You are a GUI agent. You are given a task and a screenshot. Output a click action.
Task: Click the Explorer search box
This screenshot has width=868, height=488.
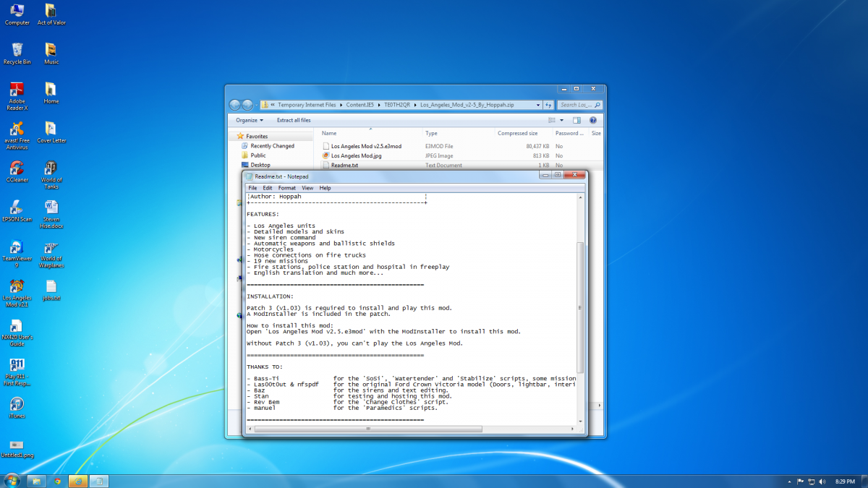pos(580,105)
